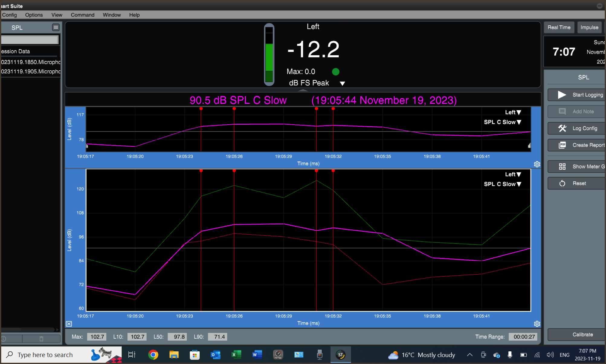Screen dimensions: 606x364
Task: Select the 0231119.1905.Microphone session entry
Action: [31, 72]
